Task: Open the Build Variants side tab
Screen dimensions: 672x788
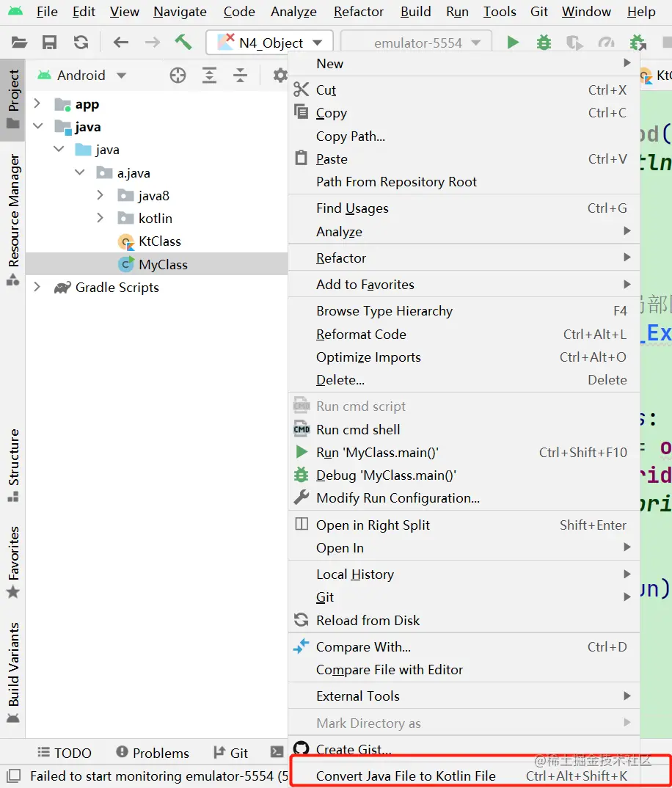Action: (13, 672)
